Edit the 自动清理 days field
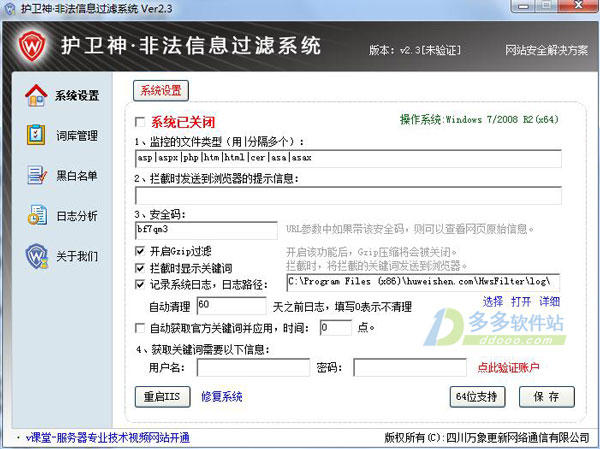The width and height of the screenshot is (600, 449). (x=232, y=305)
